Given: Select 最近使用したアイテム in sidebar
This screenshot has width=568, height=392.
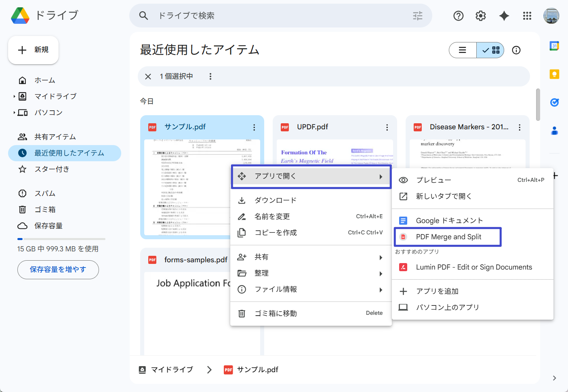Looking at the screenshot, I should point(65,153).
